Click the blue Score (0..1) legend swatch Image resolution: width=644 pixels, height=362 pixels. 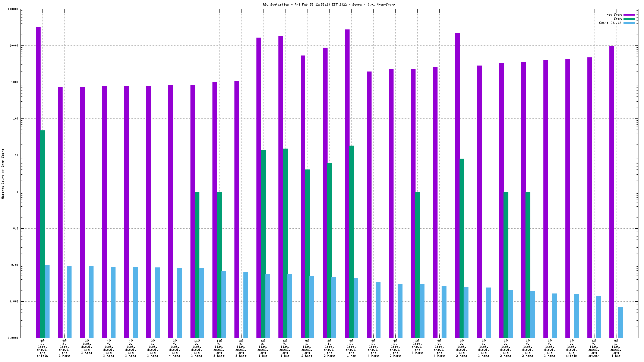[x=629, y=23]
